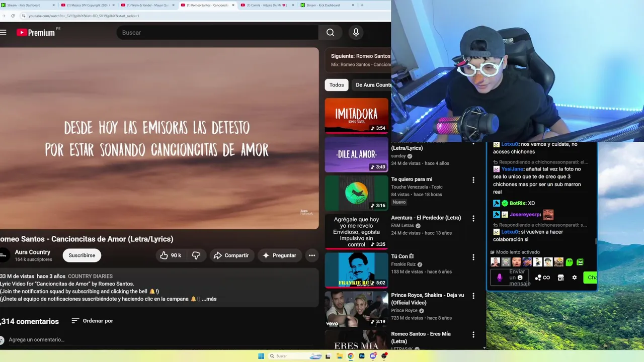
Task: Open options menu for Romeo Santos Eres Mía
Action: coord(473,335)
